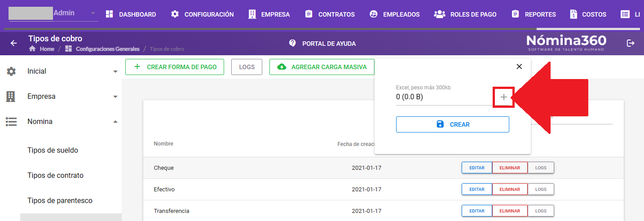The width and height of the screenshot is (644, 221).
Task: Select the Transferencia name cell
Action: point(172,211)
